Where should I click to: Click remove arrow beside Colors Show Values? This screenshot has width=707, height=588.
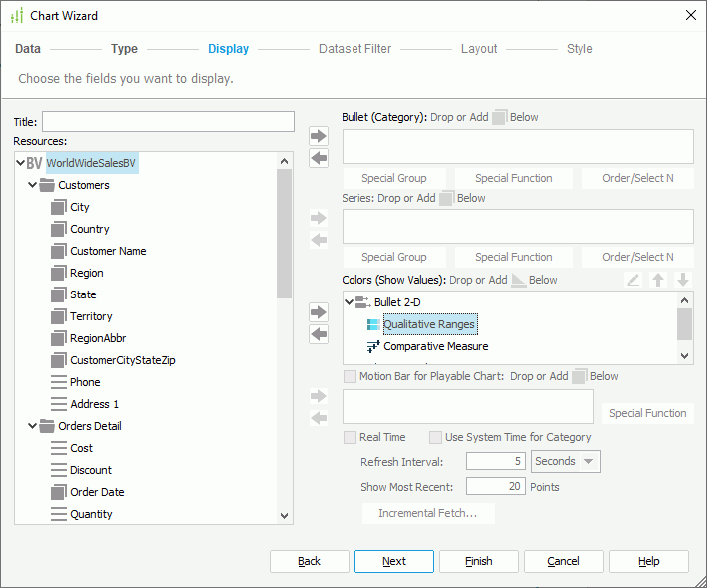[319, 334]
